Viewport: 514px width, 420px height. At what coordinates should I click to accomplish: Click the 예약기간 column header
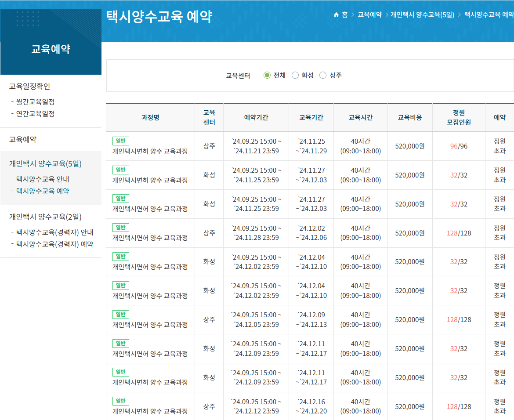(x=256, y=117)
